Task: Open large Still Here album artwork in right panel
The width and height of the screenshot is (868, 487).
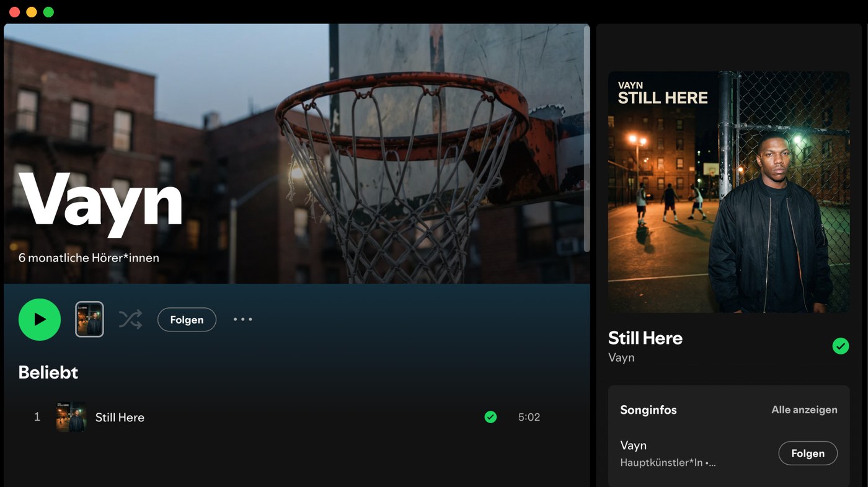Action: 728,192
